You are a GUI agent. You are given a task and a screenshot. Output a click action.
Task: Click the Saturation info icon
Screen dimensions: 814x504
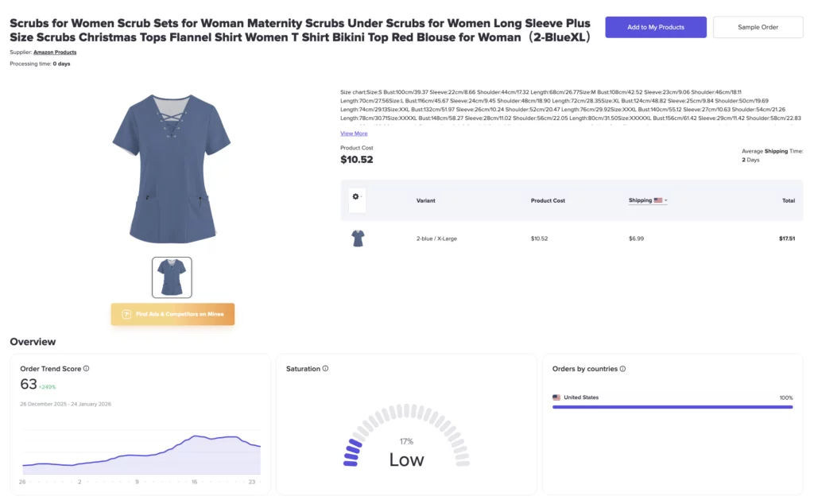coord(326,369)
